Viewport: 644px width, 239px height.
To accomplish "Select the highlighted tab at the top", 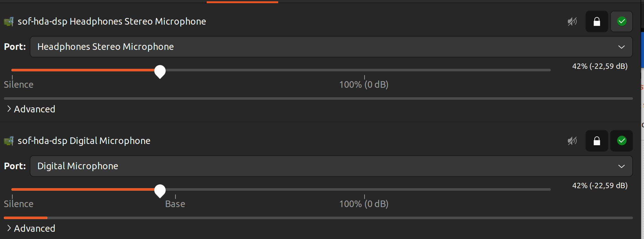I will click(242, 2).
